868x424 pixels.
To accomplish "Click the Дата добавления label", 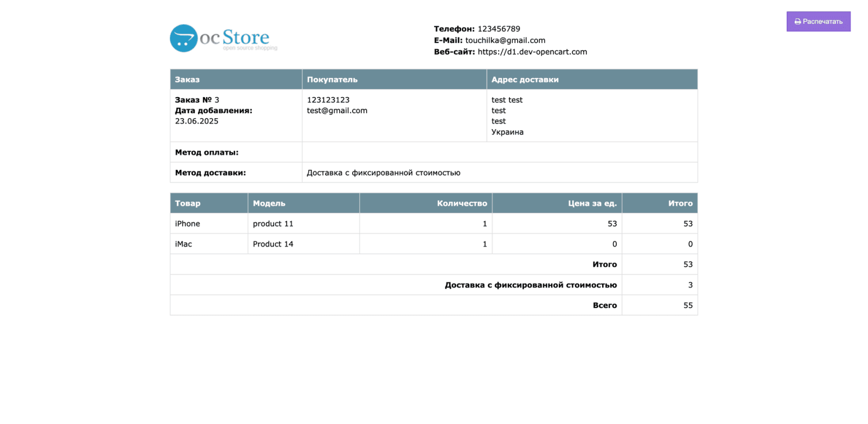I will pyautogui.click(x=213, y=111).
